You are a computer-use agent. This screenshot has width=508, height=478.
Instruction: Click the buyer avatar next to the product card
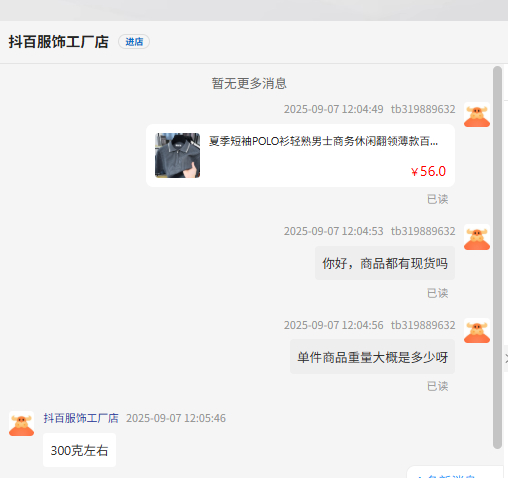pyautogui.click(x=477, y=115)
